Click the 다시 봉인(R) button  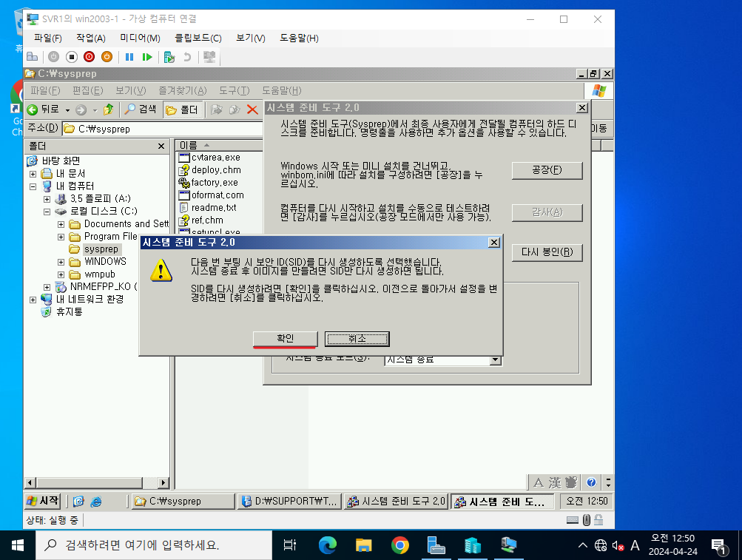coord(547,252)
